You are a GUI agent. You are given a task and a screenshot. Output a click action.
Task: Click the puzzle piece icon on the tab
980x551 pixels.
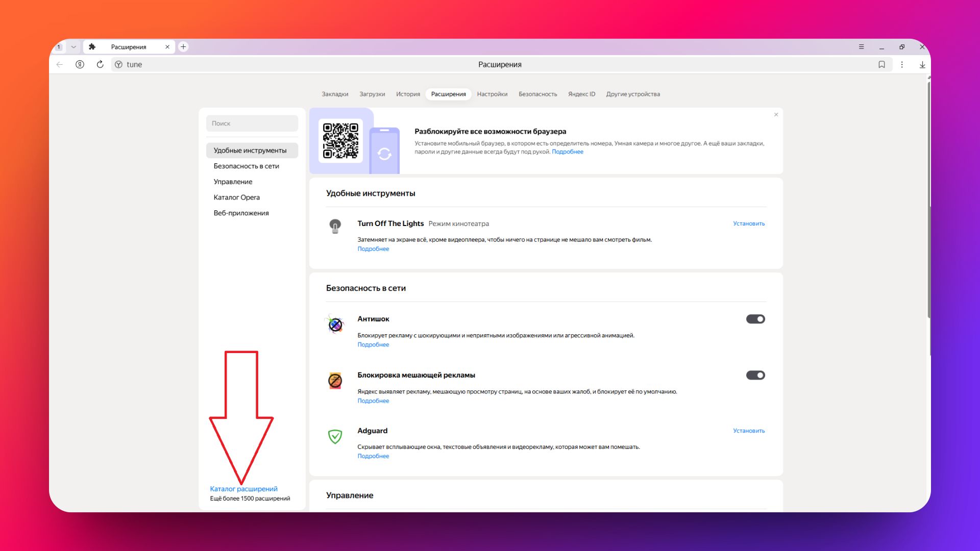tap(92, 46)
